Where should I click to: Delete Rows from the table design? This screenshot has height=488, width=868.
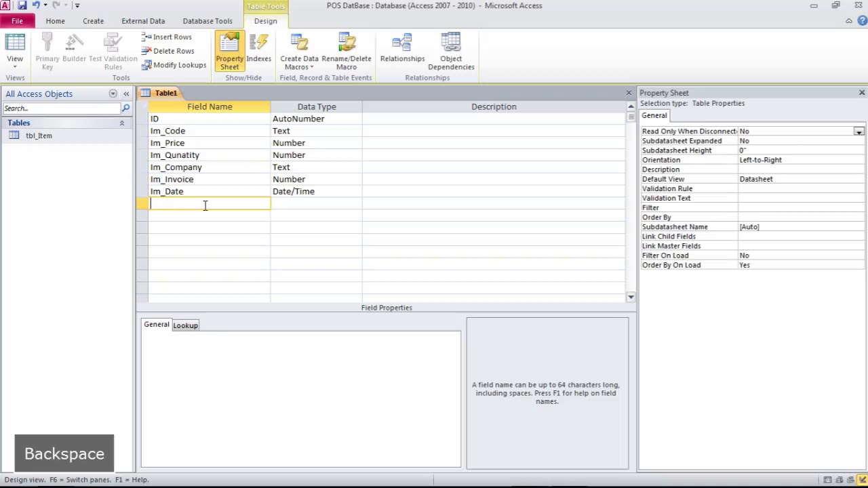168,51
